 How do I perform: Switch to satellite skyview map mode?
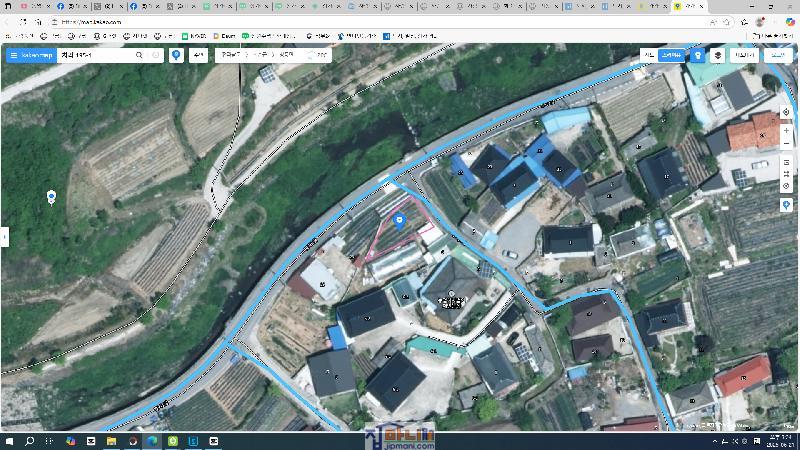click(x=672, y=56)
